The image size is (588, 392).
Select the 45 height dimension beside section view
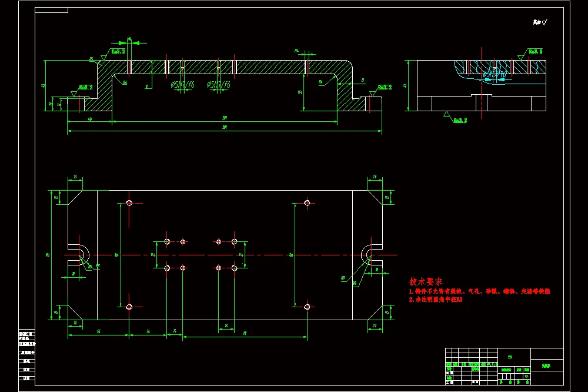(x=43, y=85)
